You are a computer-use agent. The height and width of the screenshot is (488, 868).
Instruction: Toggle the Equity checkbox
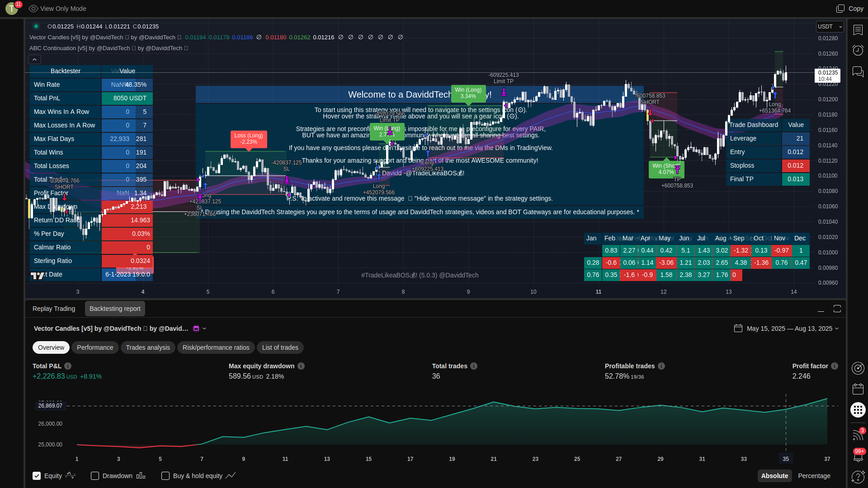37,476
